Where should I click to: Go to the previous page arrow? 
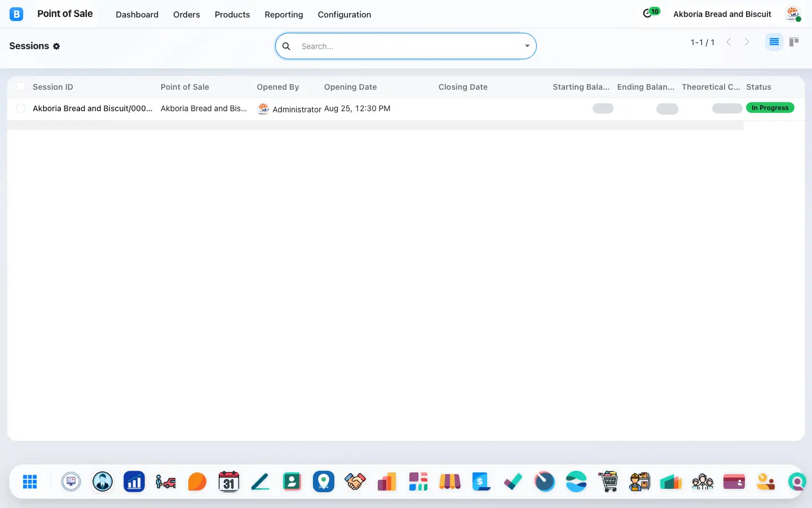tap(729, 42)
